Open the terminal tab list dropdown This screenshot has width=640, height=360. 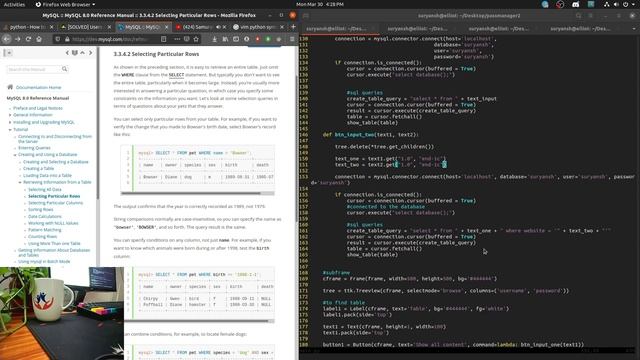(x=634, y=29)
